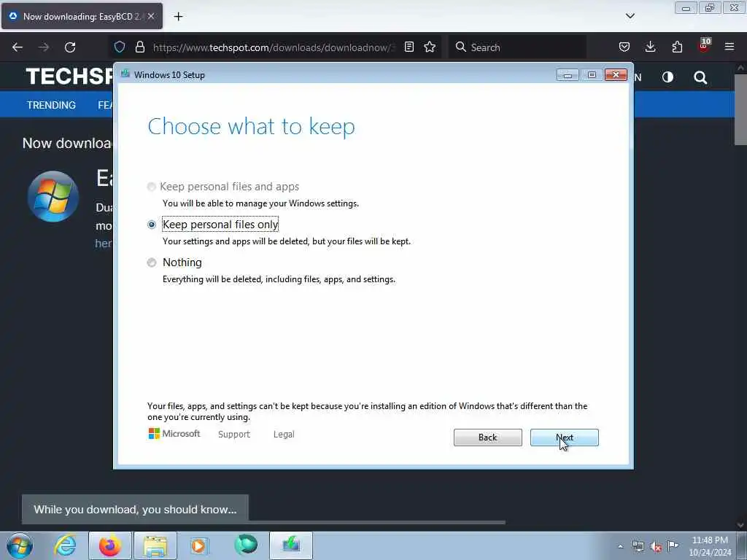Click the Firefox page vertical scrollbar

[x=740, y=109]
